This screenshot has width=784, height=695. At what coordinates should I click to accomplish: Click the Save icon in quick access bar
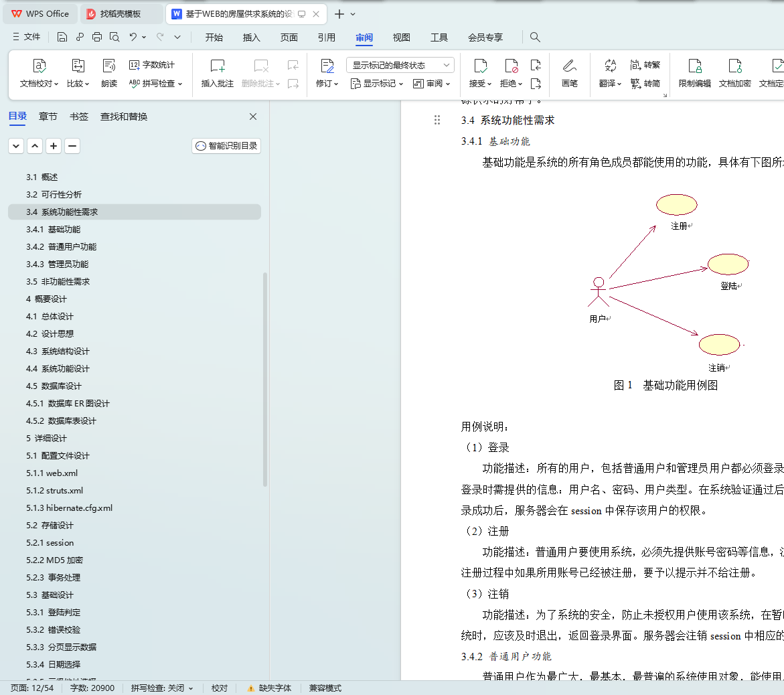62,37
